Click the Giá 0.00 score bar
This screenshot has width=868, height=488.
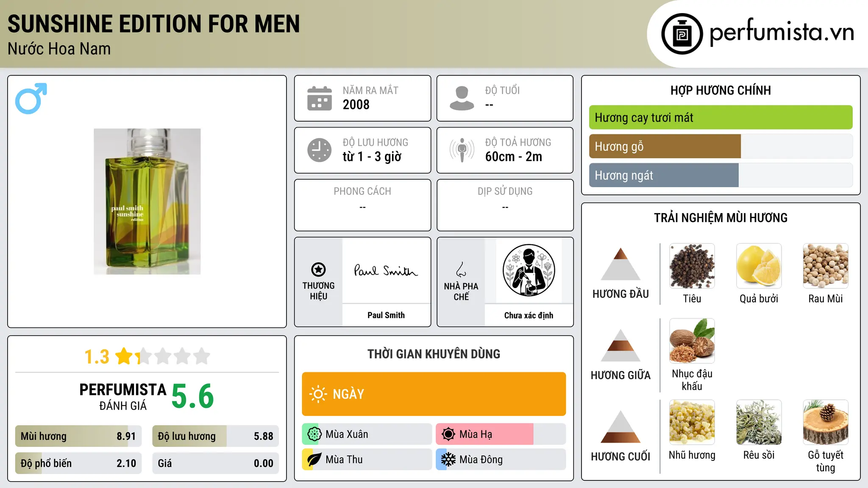coord(215,463)
